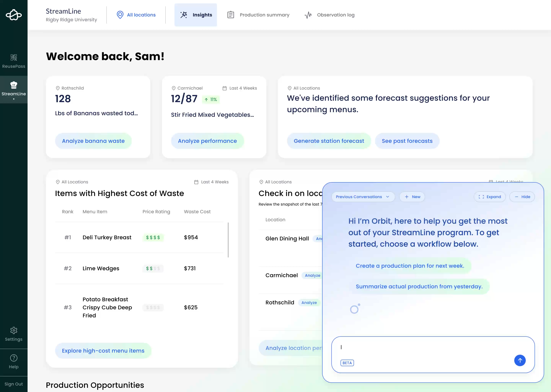Click the Orbit circle avatar icon
The width and height of the screenshot is (551, 392).
355,309
